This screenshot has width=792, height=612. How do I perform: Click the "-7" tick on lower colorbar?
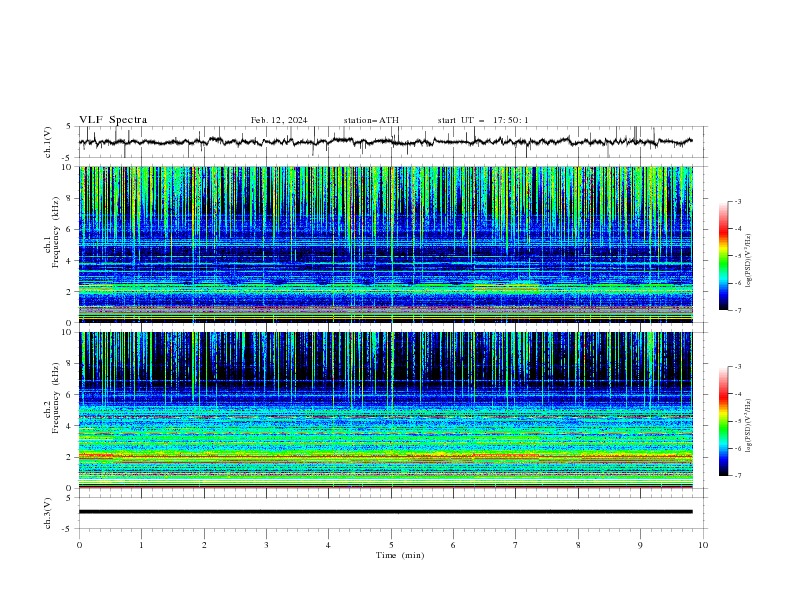(x=737, y=475)
